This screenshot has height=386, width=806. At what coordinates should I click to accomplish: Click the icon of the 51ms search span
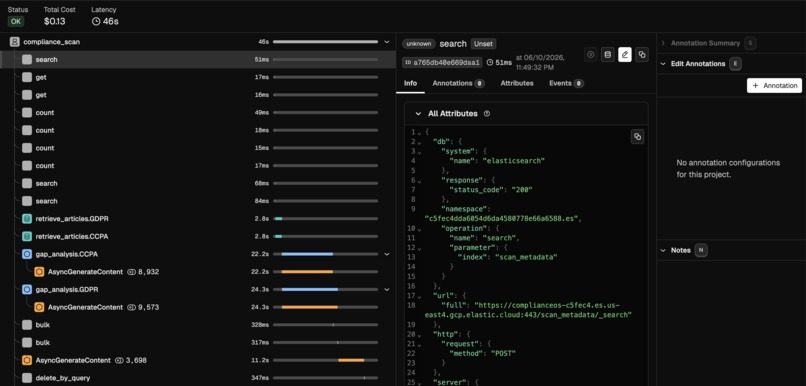coord(27,60)
